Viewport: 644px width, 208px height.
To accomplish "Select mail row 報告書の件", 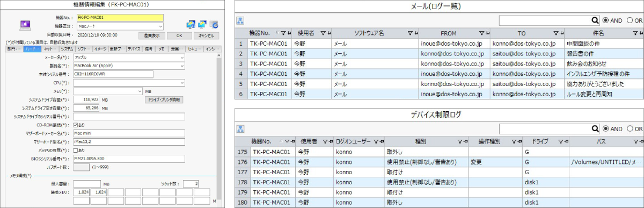I will [440, 54].
